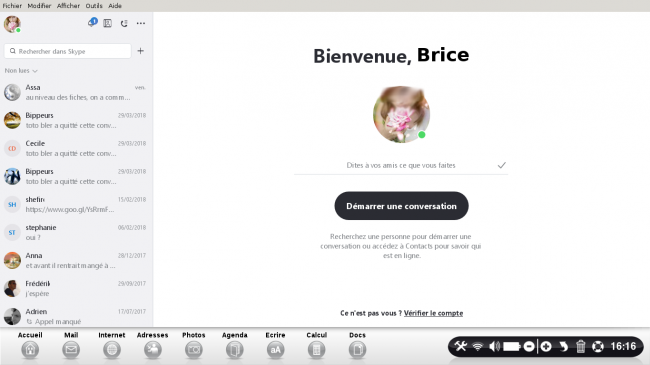
Task: Open the Adresses contacts launcher
Action: 153,350
